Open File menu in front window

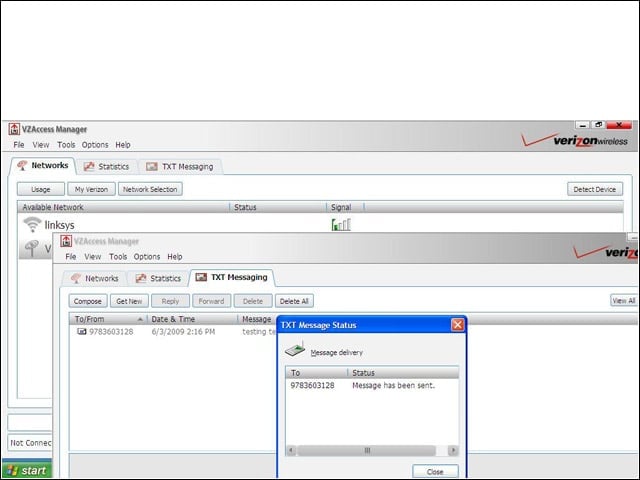(x=71, y=257)
